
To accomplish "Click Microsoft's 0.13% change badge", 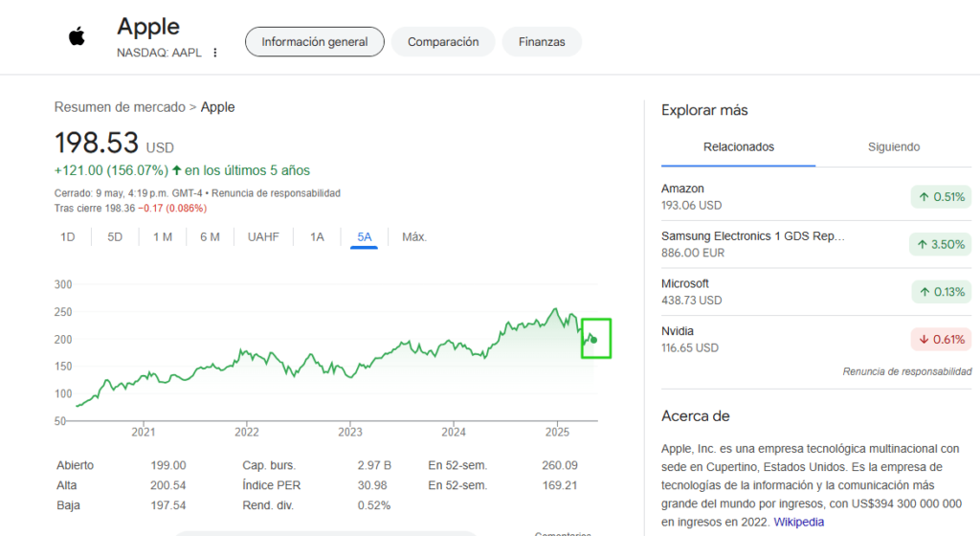I will click(942, 292).
